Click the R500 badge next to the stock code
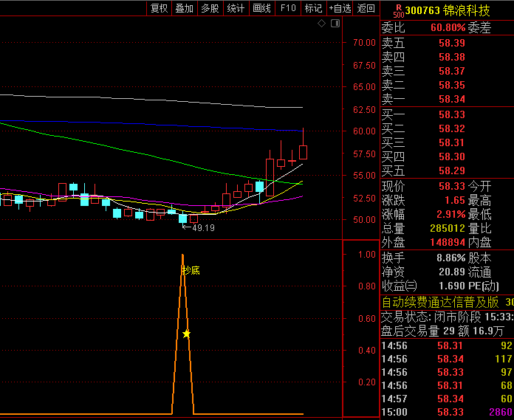The image size is (514, 420). (398, 10)
